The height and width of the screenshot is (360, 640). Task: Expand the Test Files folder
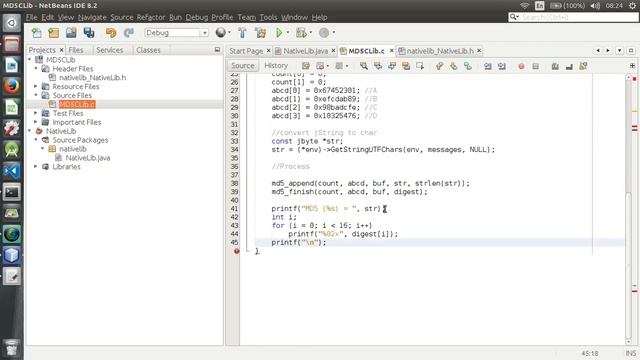[x=36, y=113]
